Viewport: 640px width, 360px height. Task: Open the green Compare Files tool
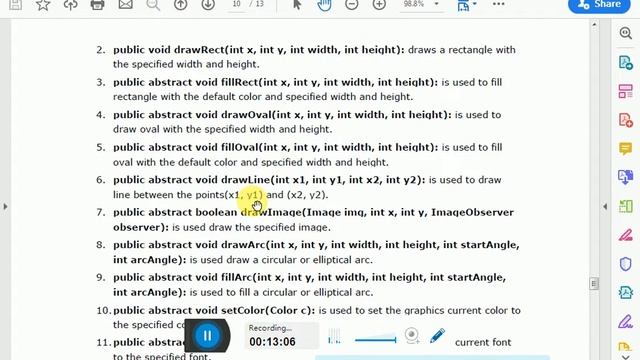[x=625, y=206]
